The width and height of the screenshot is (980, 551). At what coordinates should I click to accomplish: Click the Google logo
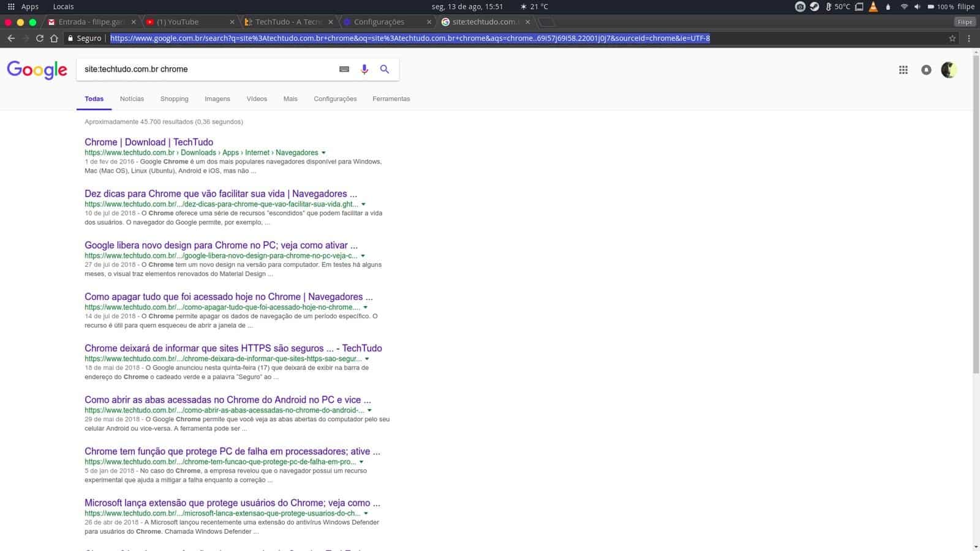point(37,70)
